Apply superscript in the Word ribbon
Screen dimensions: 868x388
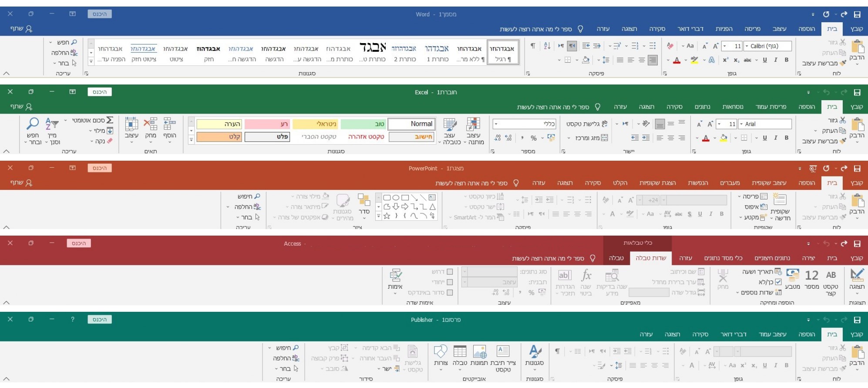726,60
